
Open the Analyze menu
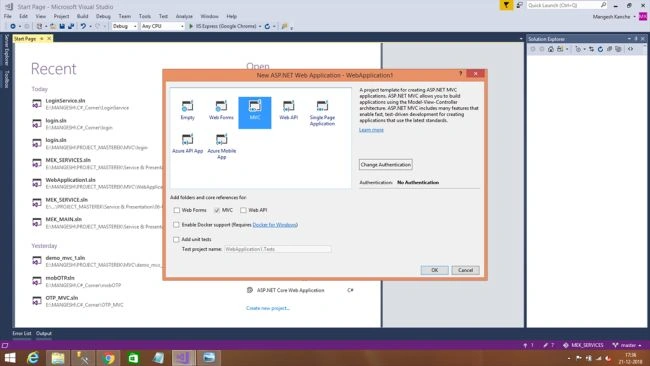tap(184, 16)
